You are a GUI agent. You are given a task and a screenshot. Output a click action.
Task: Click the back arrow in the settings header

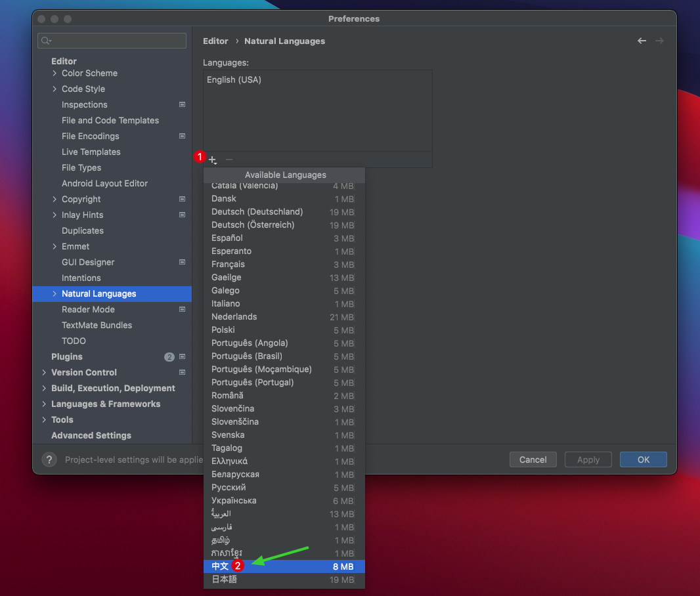(x=642, y=41)
